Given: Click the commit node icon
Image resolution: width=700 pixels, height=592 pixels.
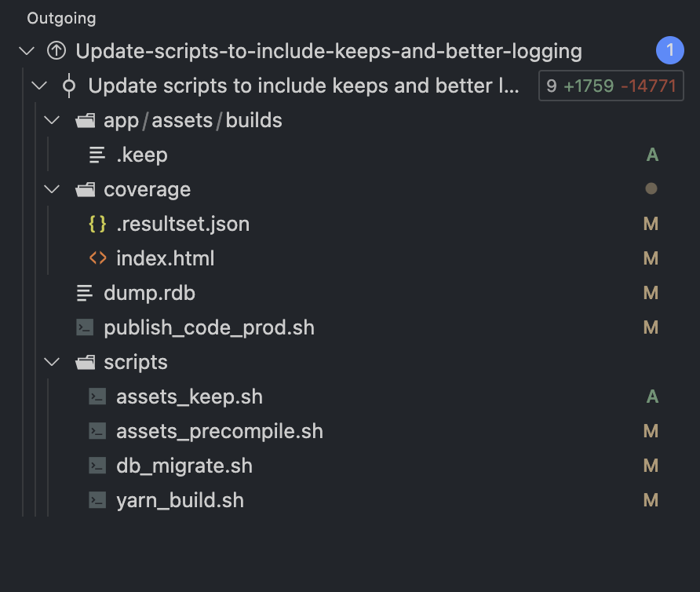Looking at the screenshot, I should (x=68, y=86).
